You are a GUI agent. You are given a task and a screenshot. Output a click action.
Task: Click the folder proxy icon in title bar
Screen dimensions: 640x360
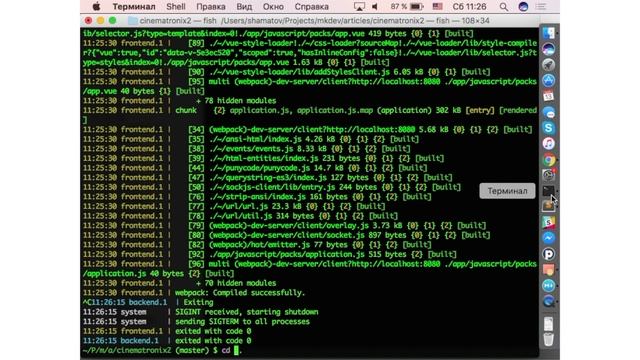(133, 20)
